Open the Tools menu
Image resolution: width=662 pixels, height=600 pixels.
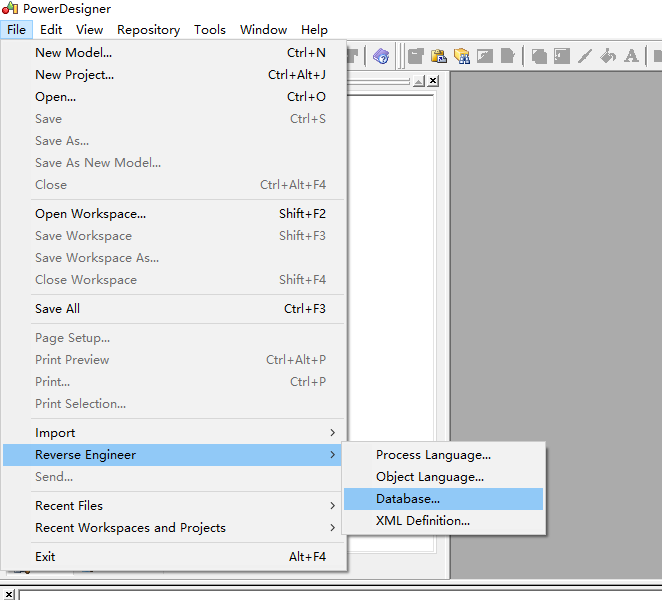[x=210, y=30]
